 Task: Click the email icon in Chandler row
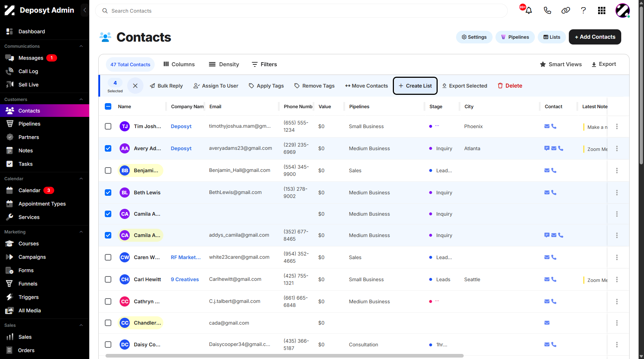[547, 323]
